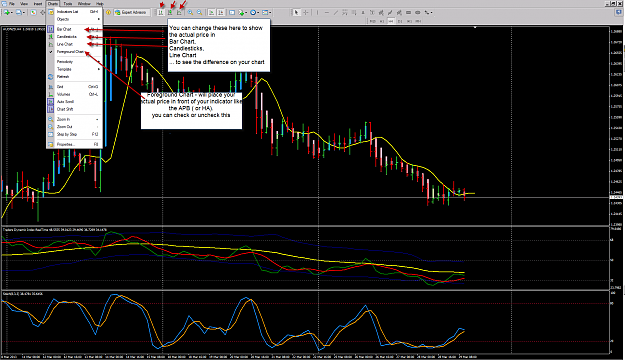Open the Profiles dropdown arrow

point(24,13)
